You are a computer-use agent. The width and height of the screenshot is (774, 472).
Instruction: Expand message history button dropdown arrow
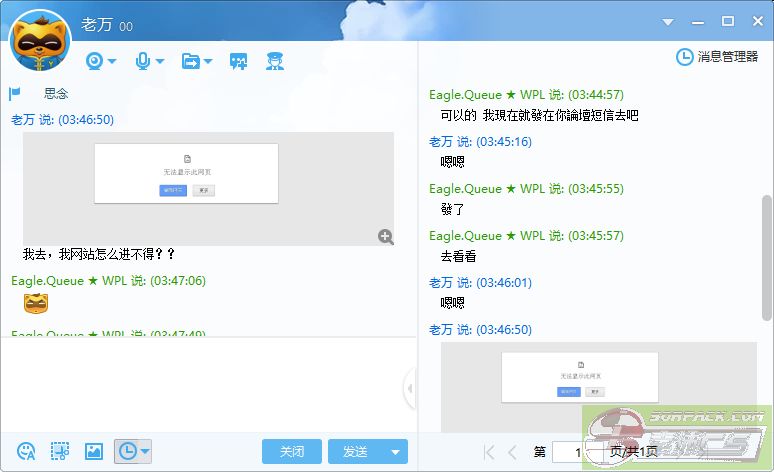click(145, 451)
